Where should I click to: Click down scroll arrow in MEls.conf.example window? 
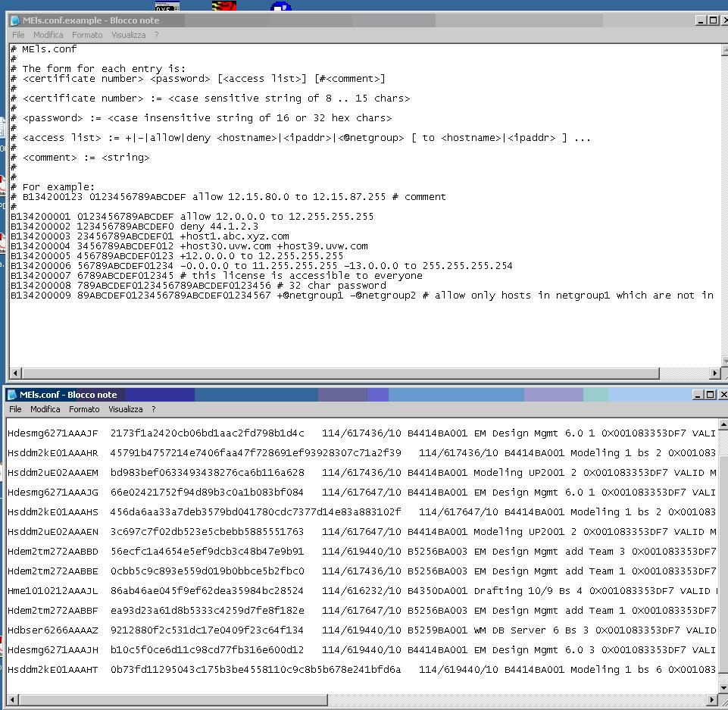725,361
